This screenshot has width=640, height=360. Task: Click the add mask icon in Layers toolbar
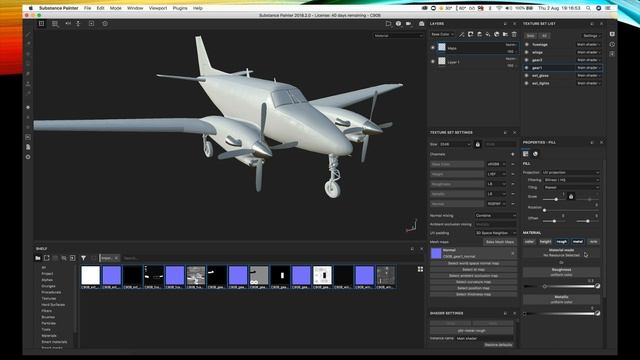(471, 35)
